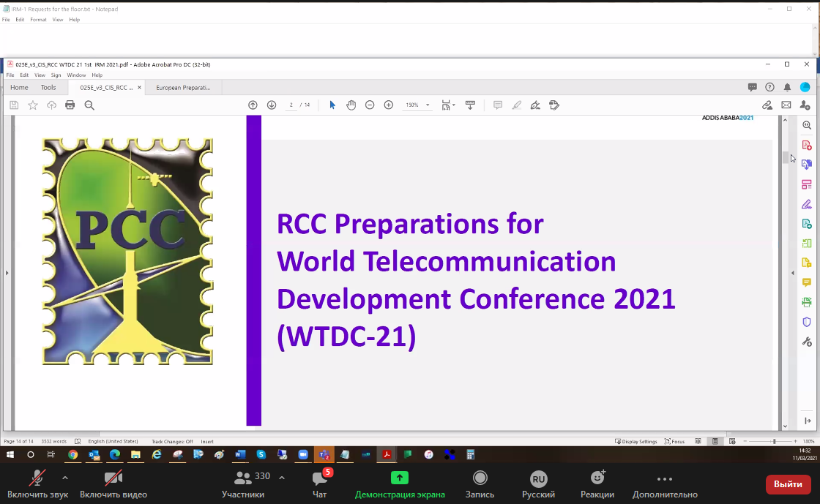Zoom in with the plus circle

[x=389, y=105]
